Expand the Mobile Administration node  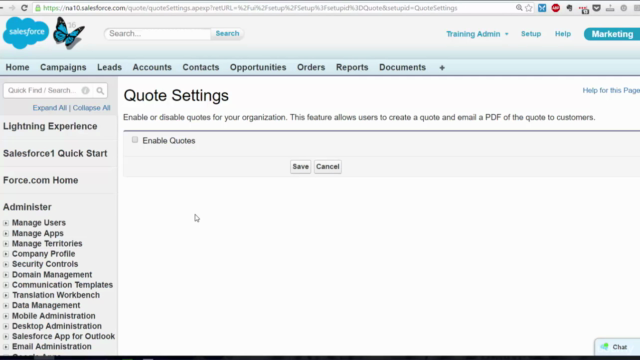[x=6, y=316]
